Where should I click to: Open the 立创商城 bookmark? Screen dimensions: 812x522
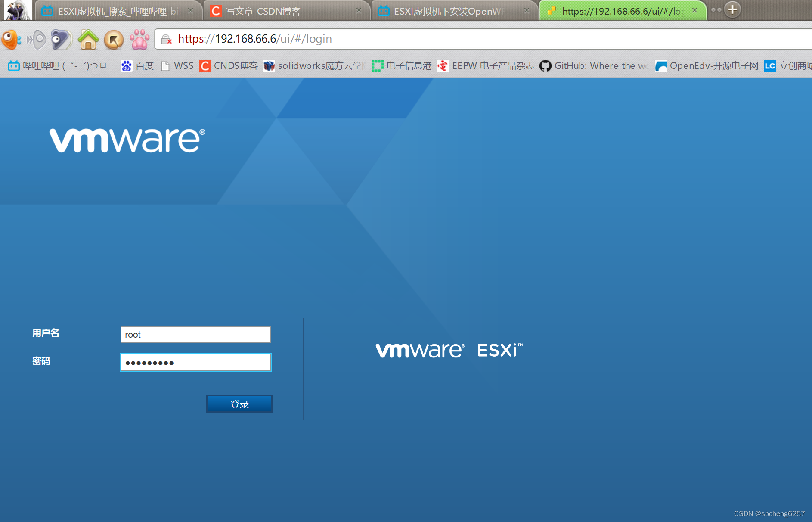[x=788, y=65]
